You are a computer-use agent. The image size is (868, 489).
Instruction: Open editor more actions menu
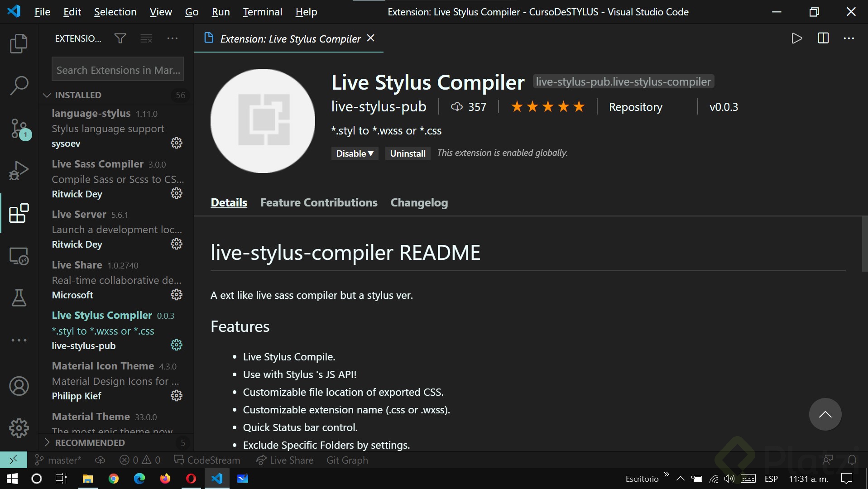[x=849, y=38]
